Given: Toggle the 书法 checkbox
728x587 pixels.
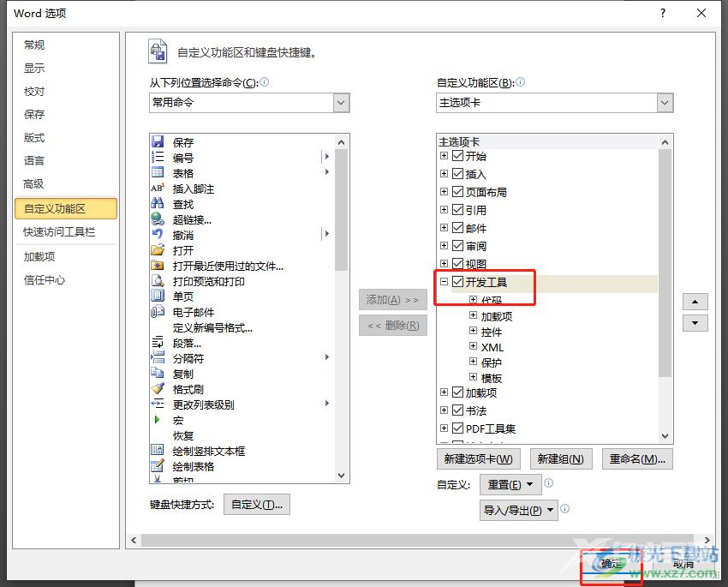Looking at the screenshot, I should click(x=458, y=410).
